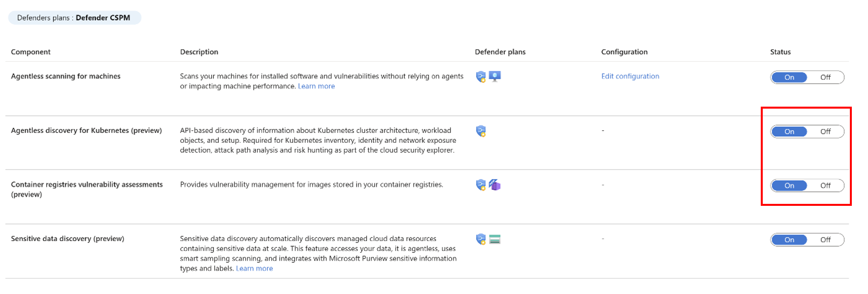Click the Component column header
Image resolution: width=868 pixels, height=294 pixels.
pos(31,52)
